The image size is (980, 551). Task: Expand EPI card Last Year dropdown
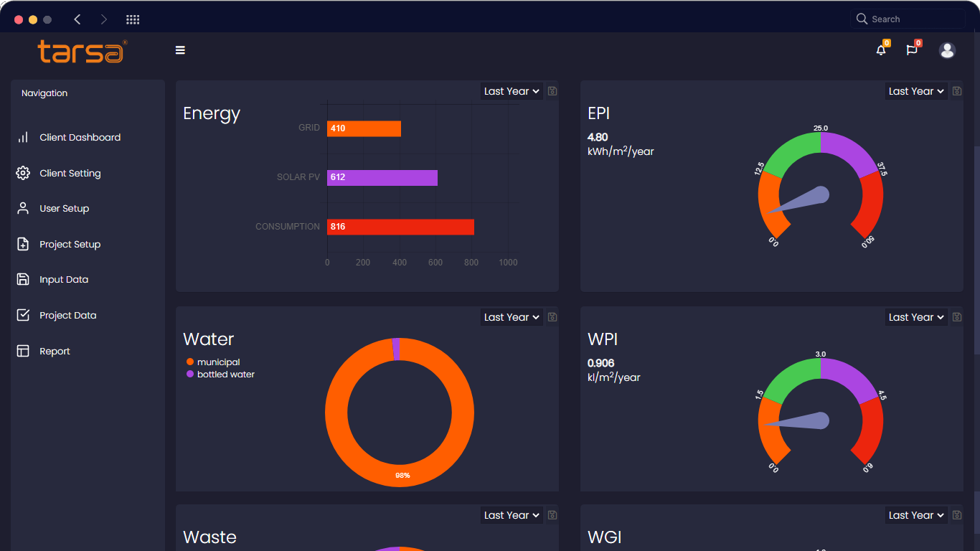click(915, 91)
